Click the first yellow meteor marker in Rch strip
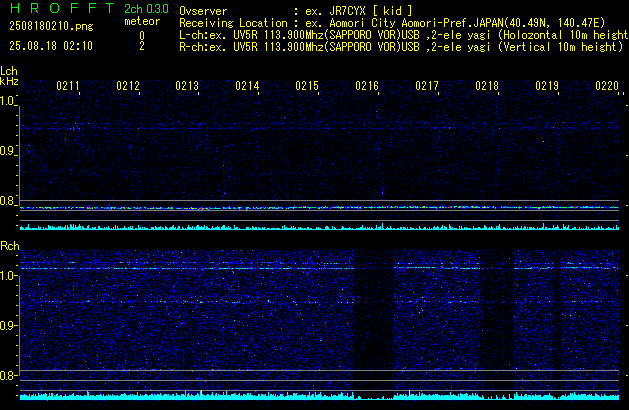The image size is (629, 410). pos(201,395)
